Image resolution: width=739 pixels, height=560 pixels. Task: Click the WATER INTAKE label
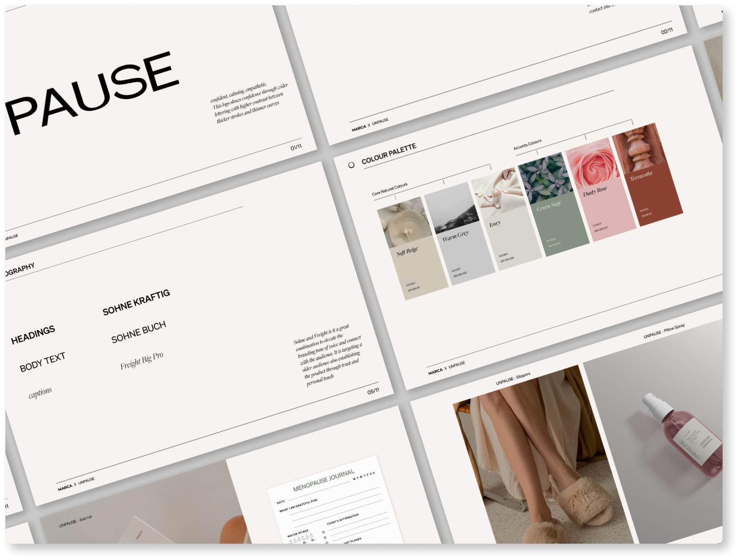(x=298, y=533)
